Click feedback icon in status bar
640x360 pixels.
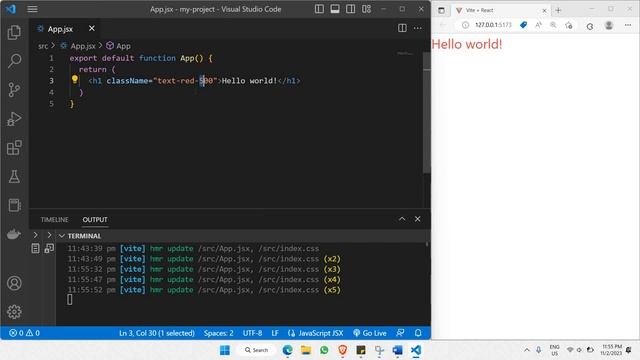point(400,333)
